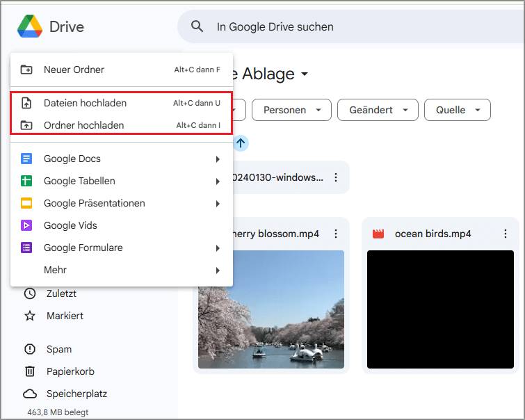The height and width of the screenshot is (420, 525).
Task: Click the blue up-arrow sort direction icon
Action: [x=241, y=143]
